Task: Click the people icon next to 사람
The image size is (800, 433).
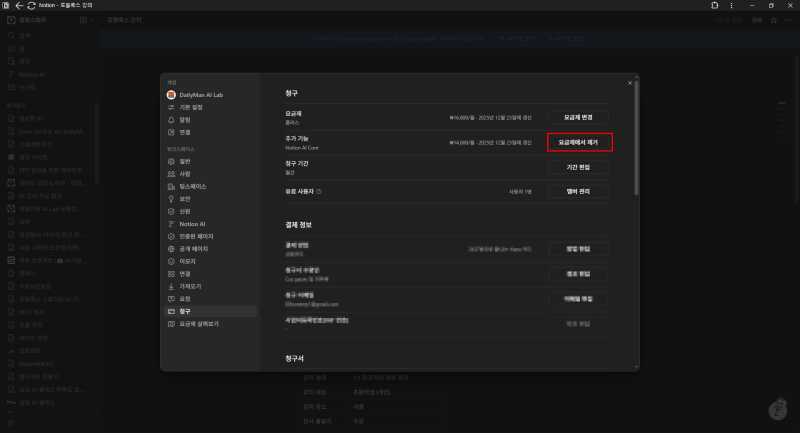Action: 171,174
